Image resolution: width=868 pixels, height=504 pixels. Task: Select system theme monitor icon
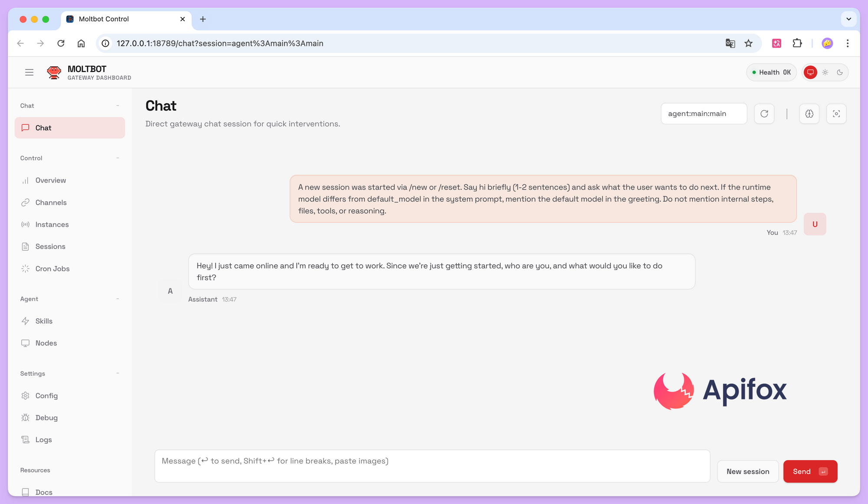point(810,72)
